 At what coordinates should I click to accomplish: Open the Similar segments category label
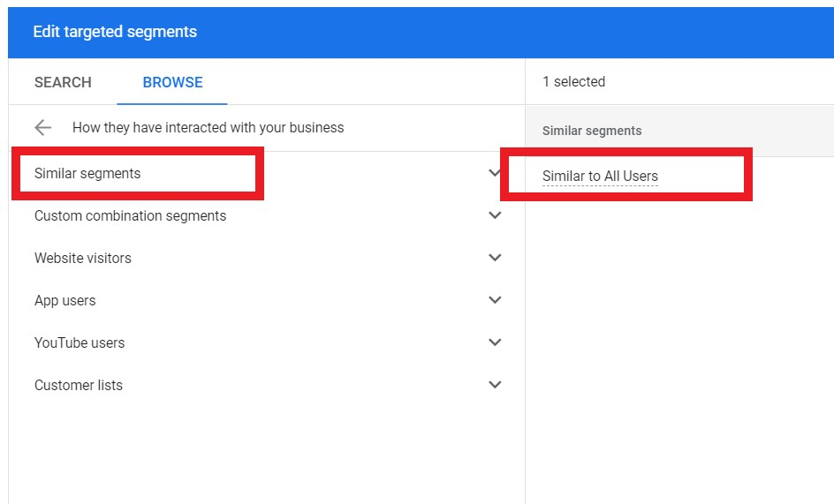tap(87, 174)
